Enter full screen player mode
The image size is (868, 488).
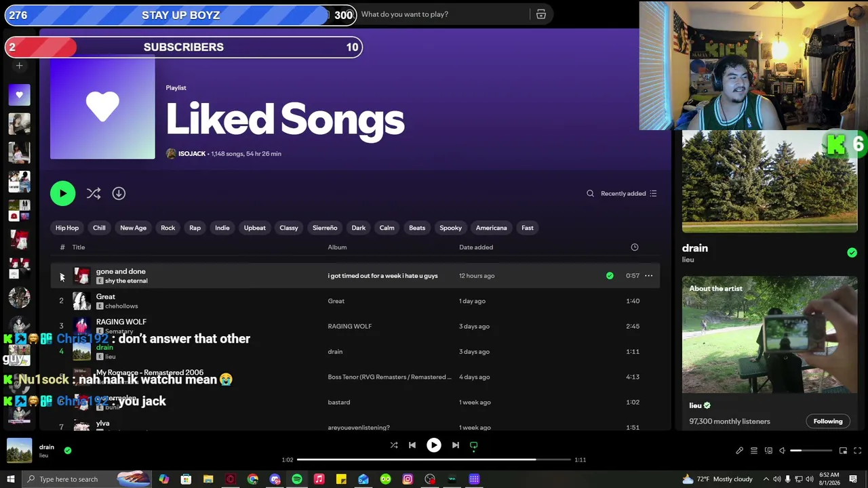click(x=857, y=451)
